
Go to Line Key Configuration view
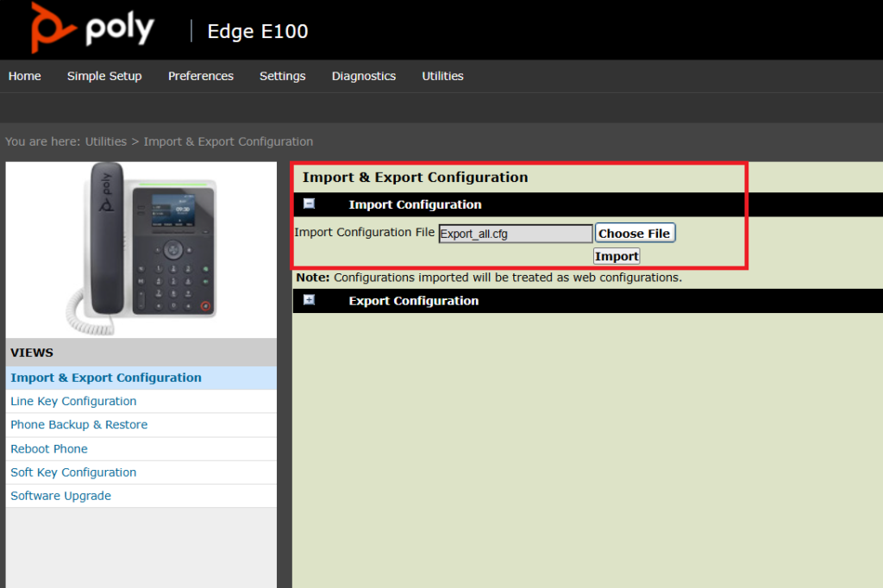[x=73, y=401]
